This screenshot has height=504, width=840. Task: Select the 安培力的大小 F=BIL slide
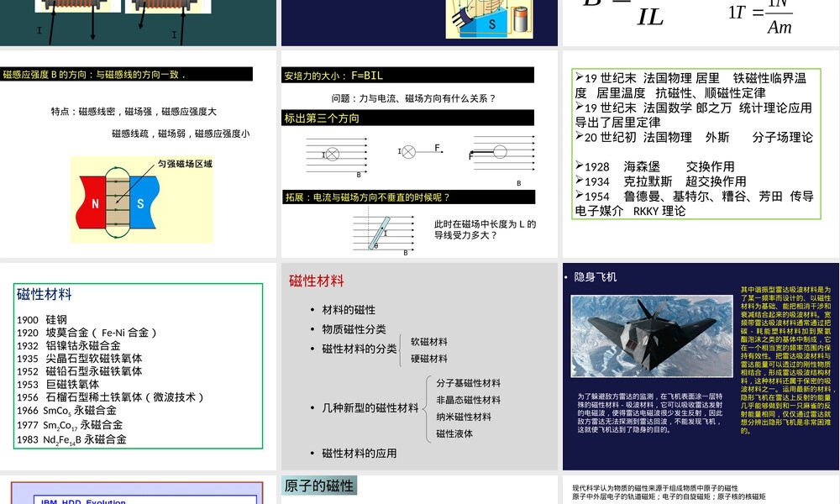pos(419,154)
